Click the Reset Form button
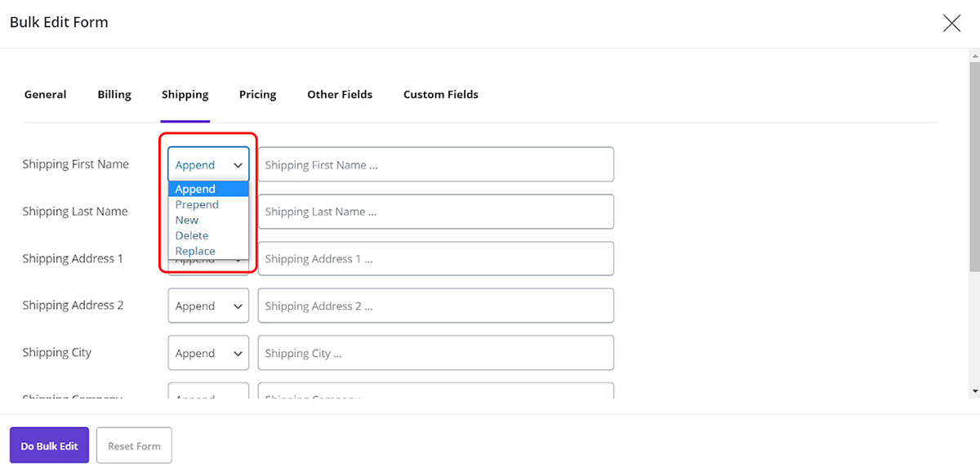This screenshot has width=980, height=469. pyautogui.click(x=134, y=446)
